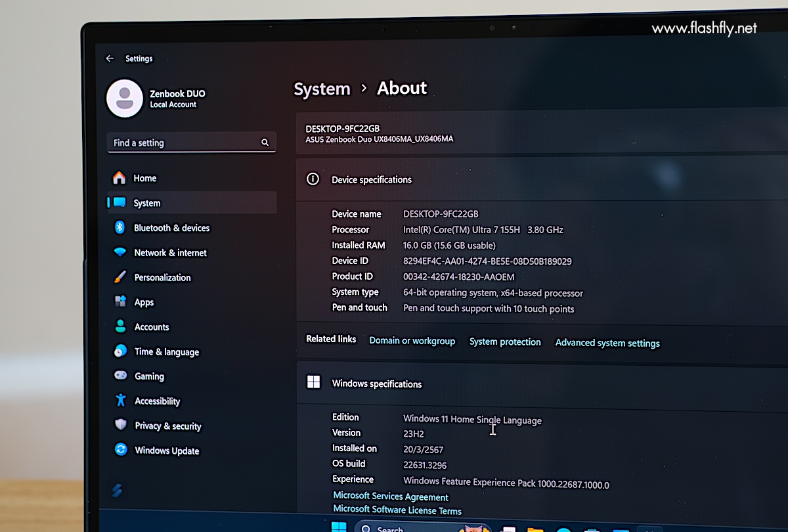Open the Windows Start button on taskbar
This screenshot has width=788, height=532.
339,527
